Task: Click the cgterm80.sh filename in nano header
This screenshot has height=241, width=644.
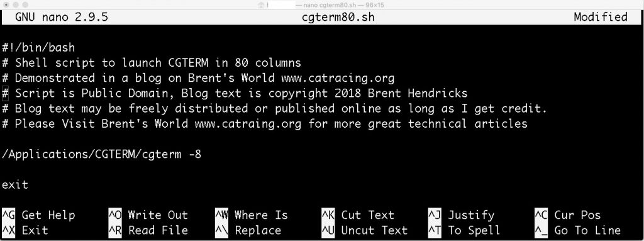Action: coord(338,17)
